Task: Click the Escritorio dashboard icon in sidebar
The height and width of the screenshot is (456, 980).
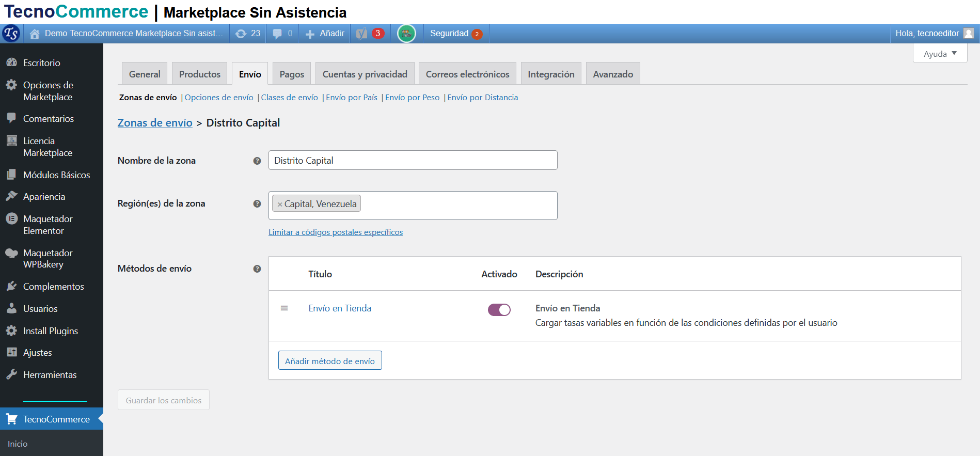Action: 11,62
